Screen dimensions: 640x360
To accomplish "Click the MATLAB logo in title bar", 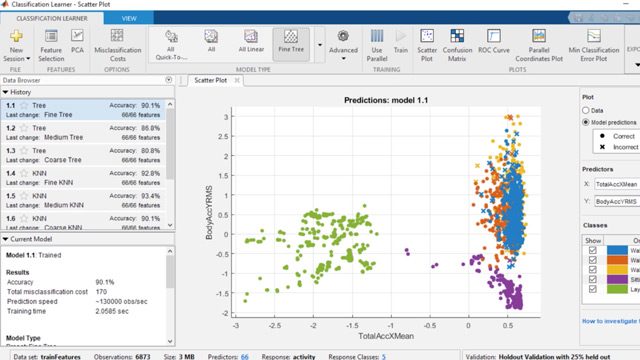I will pos(5,4).
